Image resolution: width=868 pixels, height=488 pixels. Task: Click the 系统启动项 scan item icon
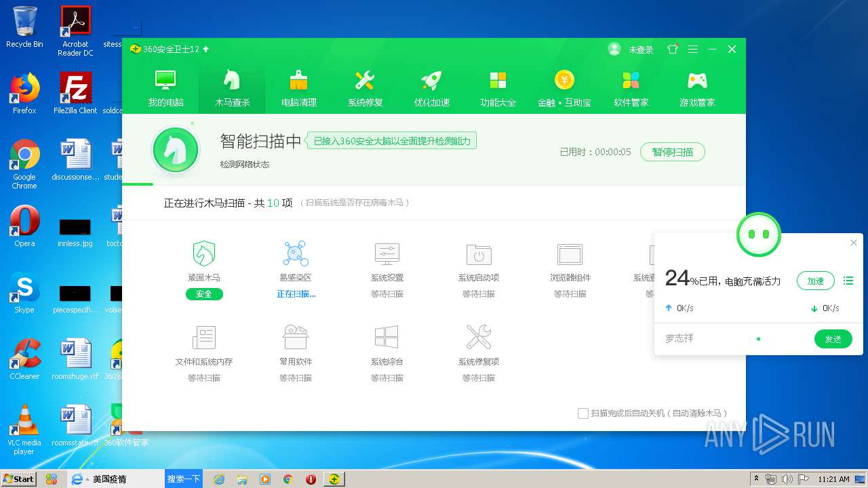tap(479, 254)
